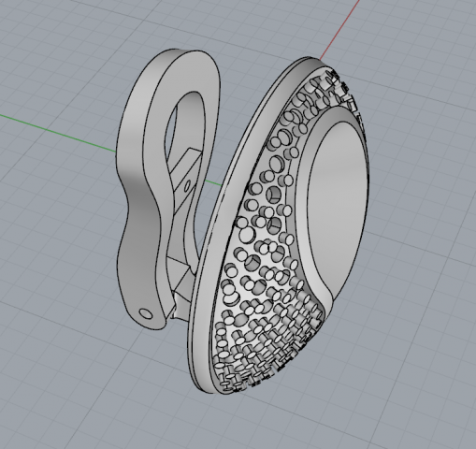Image resolution: width=476 pixels, height=449 pixels.
Task: Click the red axis line in the viewport
Action: 339,30
